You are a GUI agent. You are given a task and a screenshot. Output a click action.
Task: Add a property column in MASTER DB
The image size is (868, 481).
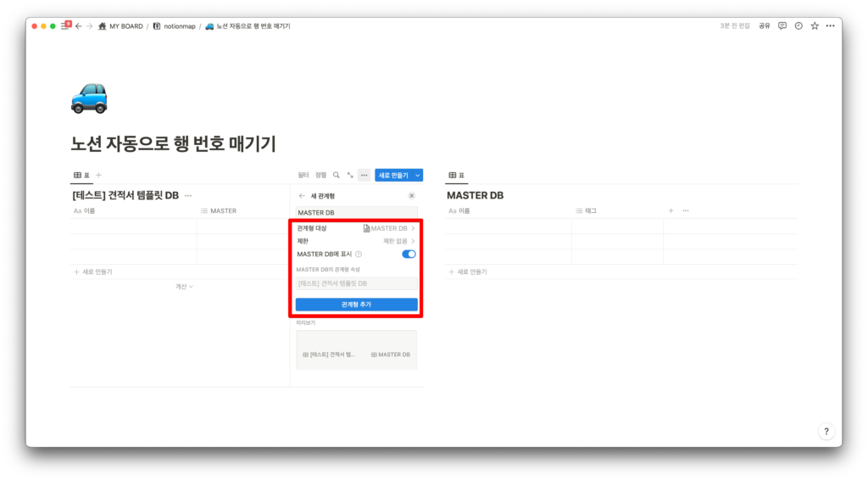pyautogui.click(x=671, y=210)
